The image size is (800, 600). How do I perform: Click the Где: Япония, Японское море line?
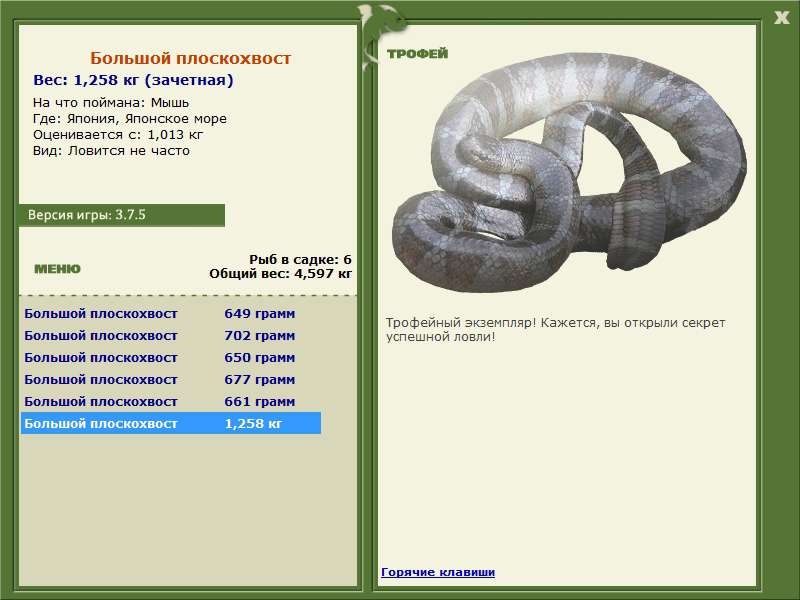click(x=130, y=119)
